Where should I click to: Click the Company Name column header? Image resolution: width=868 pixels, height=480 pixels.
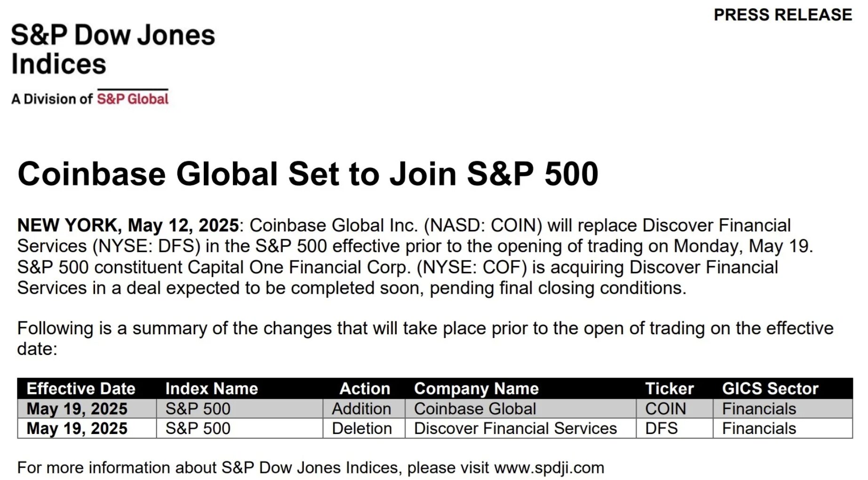coord(476,389)
